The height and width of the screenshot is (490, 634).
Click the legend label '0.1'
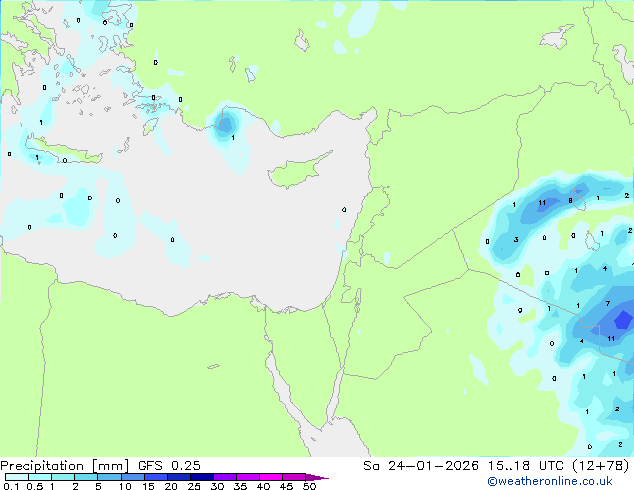click(x=11, y=486)
